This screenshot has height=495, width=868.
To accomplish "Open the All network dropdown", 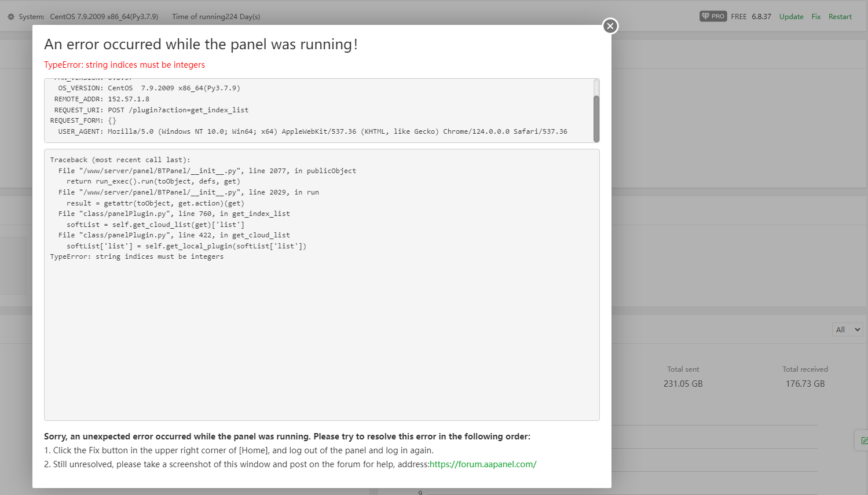I will pyautogui.click(x=848, y=329).
